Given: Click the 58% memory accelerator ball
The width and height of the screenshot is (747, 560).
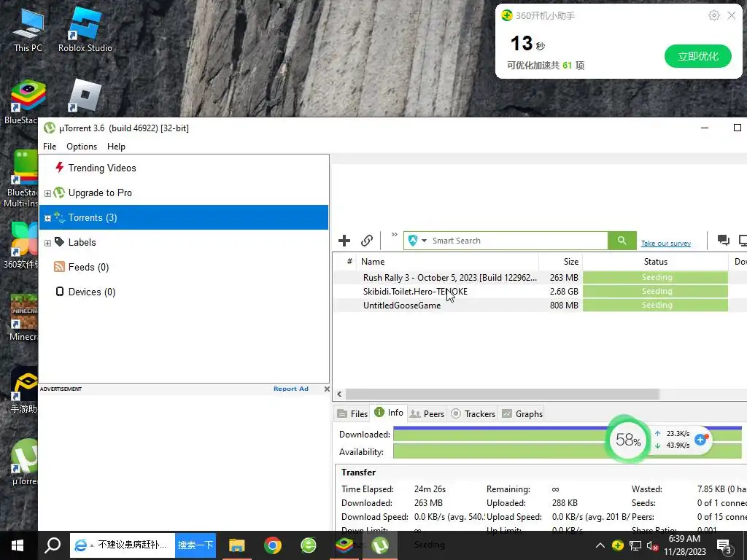Looking at the screenshot, I should tap(628, 440).
